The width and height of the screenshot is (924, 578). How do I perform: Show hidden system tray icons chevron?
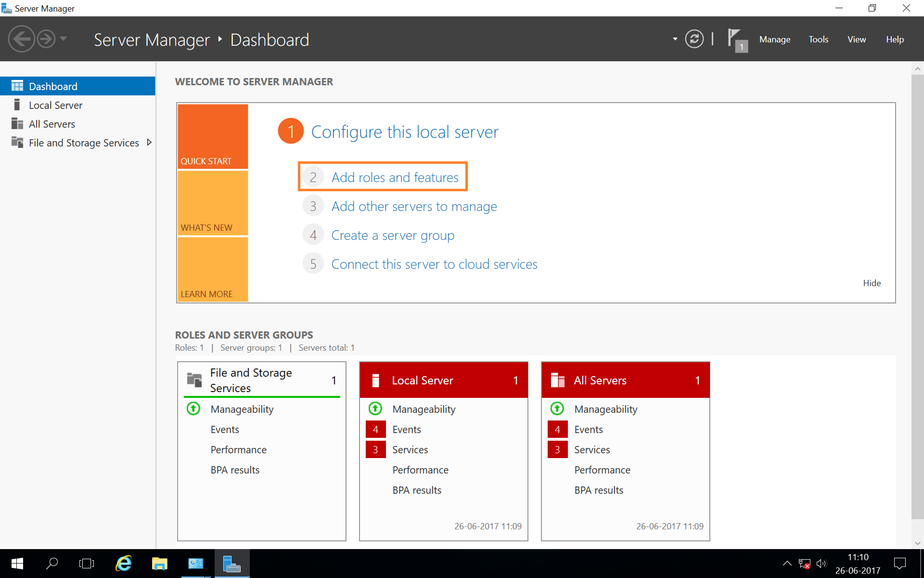click(787, 564)
